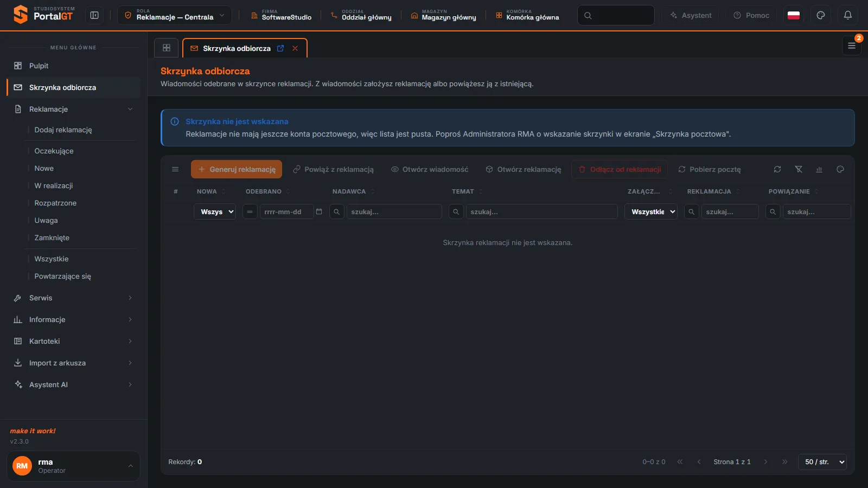Switch language via the Polish flag
Image resolution: width=868 pixels, height=488 pixels.
(794, 15)
